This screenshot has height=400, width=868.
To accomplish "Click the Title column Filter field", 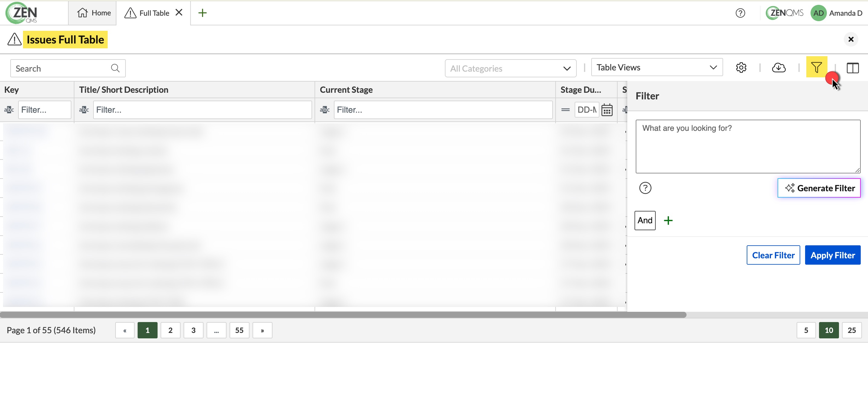I will pos(202,110).
